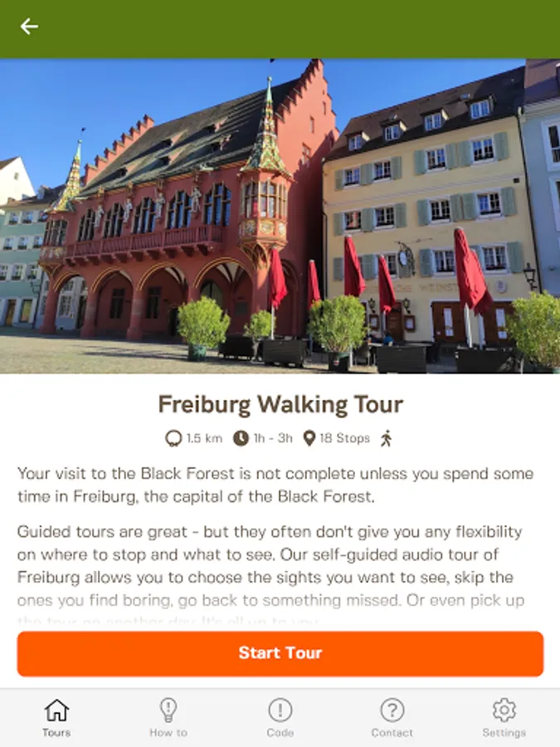Open the Settings gear icon
560x747 pixels.
[x=504, y=710]
